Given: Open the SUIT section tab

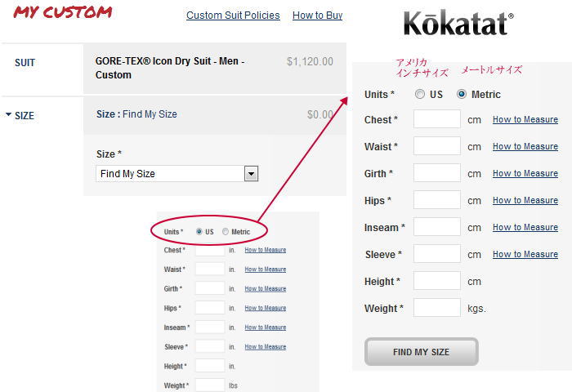Looking at the screenshot, I should (25, 63).
